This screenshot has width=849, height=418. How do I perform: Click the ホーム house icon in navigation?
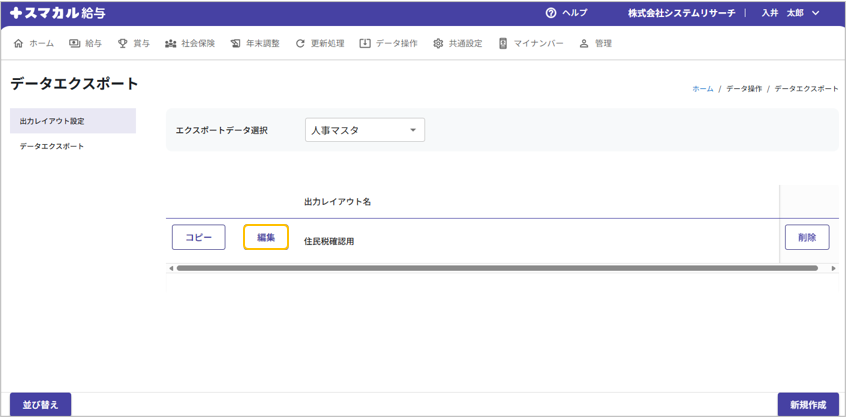pyautogui.click(x=18, y=44)
